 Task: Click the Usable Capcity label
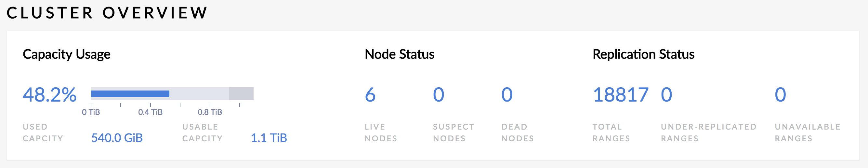coord(202,133)
